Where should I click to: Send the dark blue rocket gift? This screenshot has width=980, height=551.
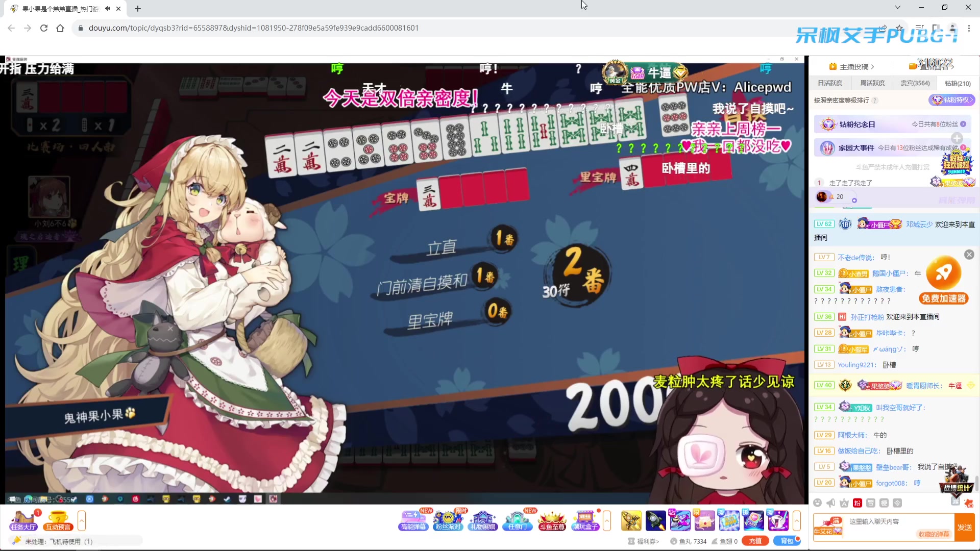pos(656,520)
